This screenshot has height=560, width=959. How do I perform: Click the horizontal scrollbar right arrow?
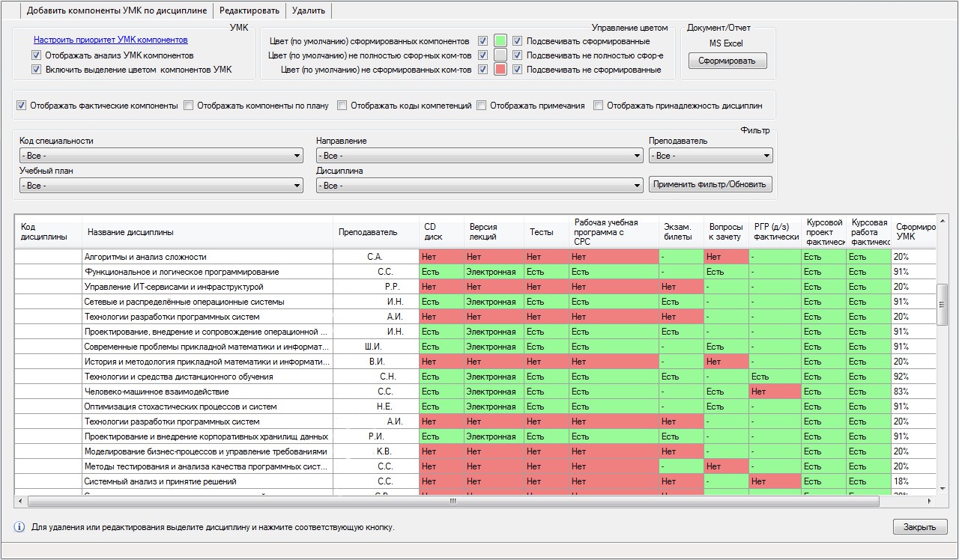coord(931,501)
